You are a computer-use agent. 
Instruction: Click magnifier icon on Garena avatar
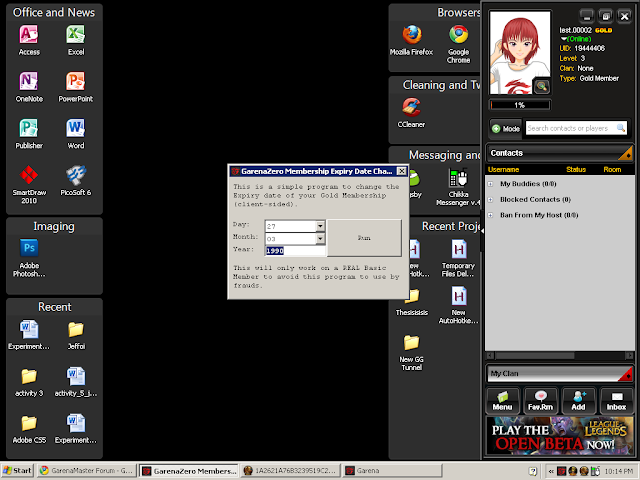tap(541, 86)
